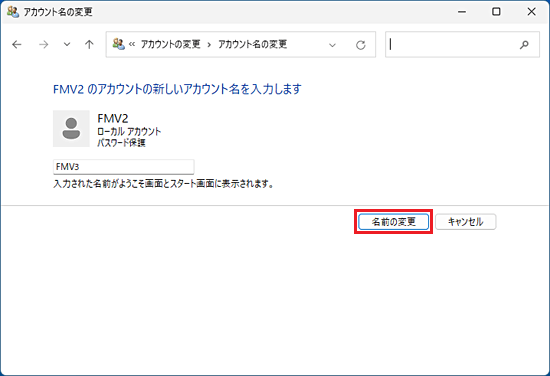This screenshot has width=550, height=376.
Task: Click the back navigation arrow
Action: coord(17,45)
